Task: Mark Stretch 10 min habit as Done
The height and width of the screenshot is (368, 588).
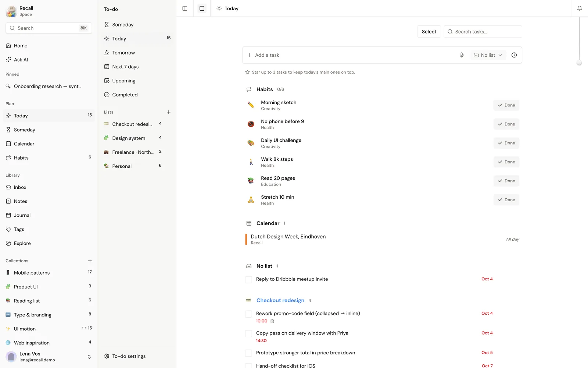Action: point(506,200)
